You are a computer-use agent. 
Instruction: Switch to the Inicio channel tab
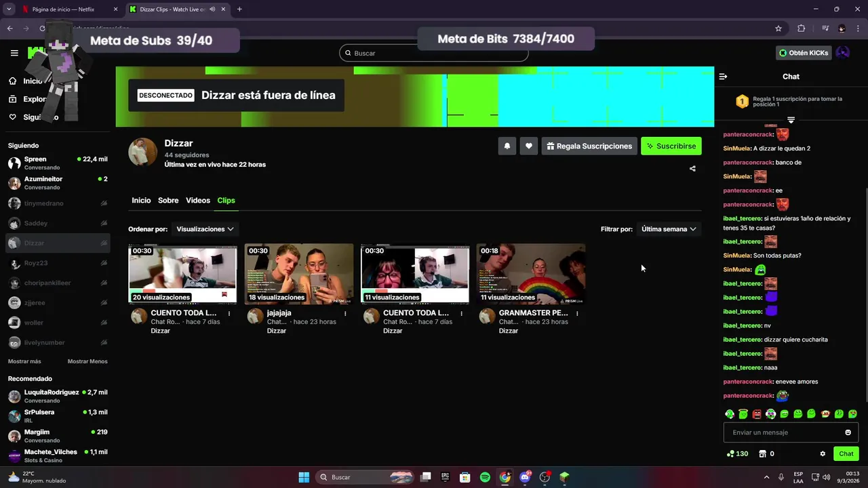pyautogui.click(x=141, y=201)
